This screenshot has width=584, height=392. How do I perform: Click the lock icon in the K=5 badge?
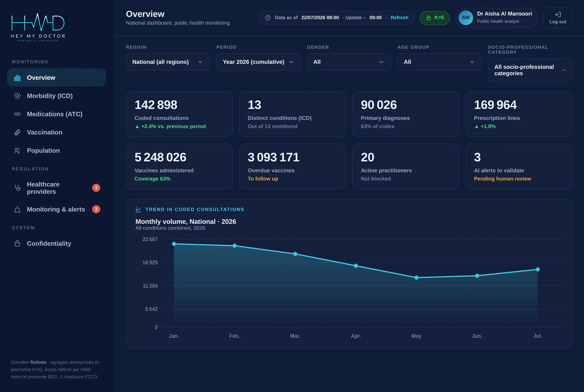(429, 18)
